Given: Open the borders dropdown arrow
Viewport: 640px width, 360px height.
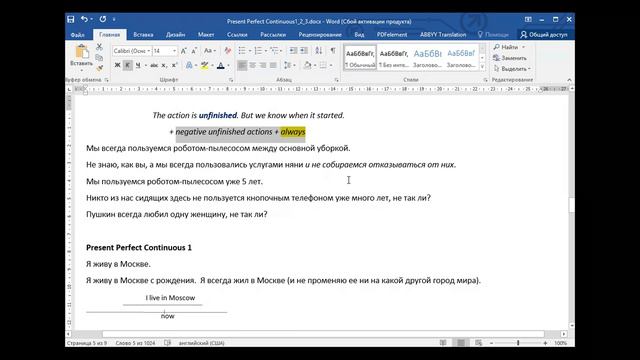Looking at the screenshot, I should click(331, 65).
